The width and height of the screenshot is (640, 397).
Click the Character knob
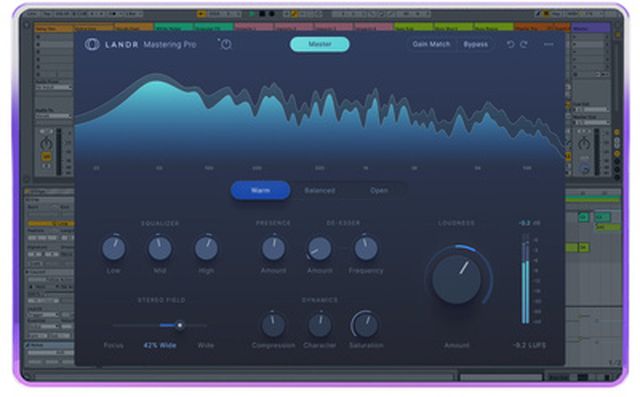(x=320, y=325)
